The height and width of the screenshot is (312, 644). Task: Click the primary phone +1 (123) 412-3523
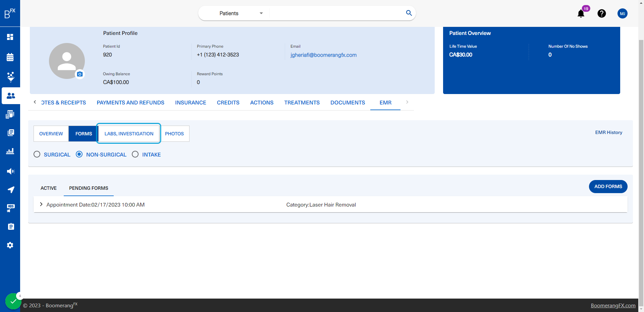point(218,55)
